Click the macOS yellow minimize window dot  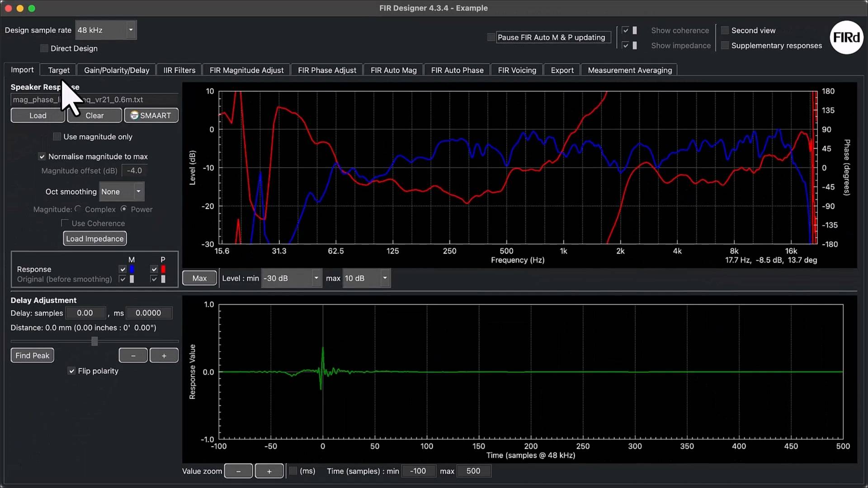pyautogui.click(x=20, y=8)
